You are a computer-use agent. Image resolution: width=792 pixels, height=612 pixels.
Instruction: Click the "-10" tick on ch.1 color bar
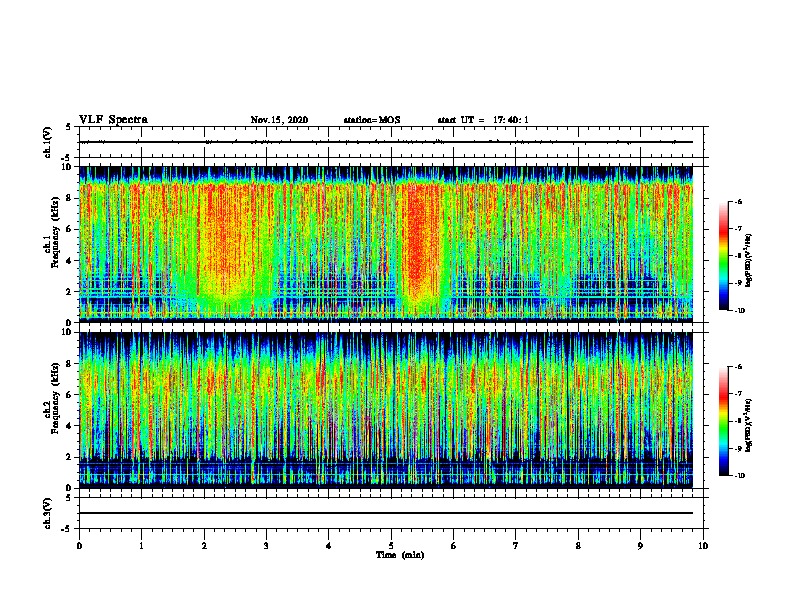tap(739, 311)
